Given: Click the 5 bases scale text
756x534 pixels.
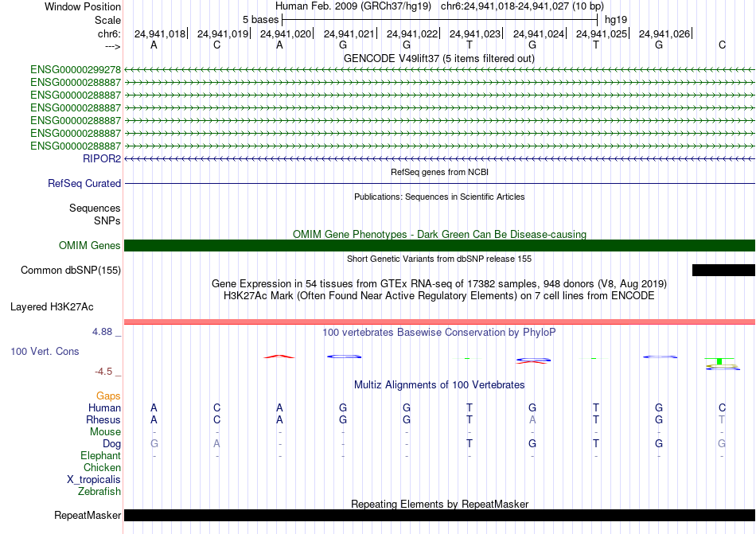Looking at the screenshot, I should 260,20.
